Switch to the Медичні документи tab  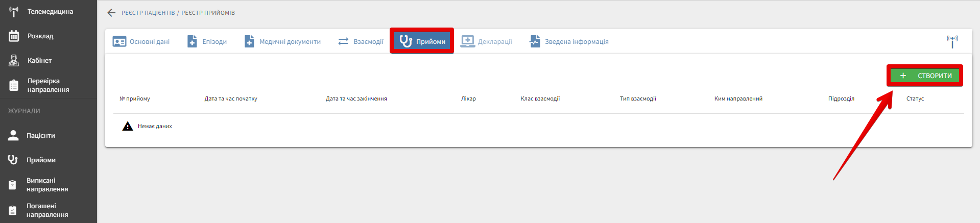click(x=283, y=42)
